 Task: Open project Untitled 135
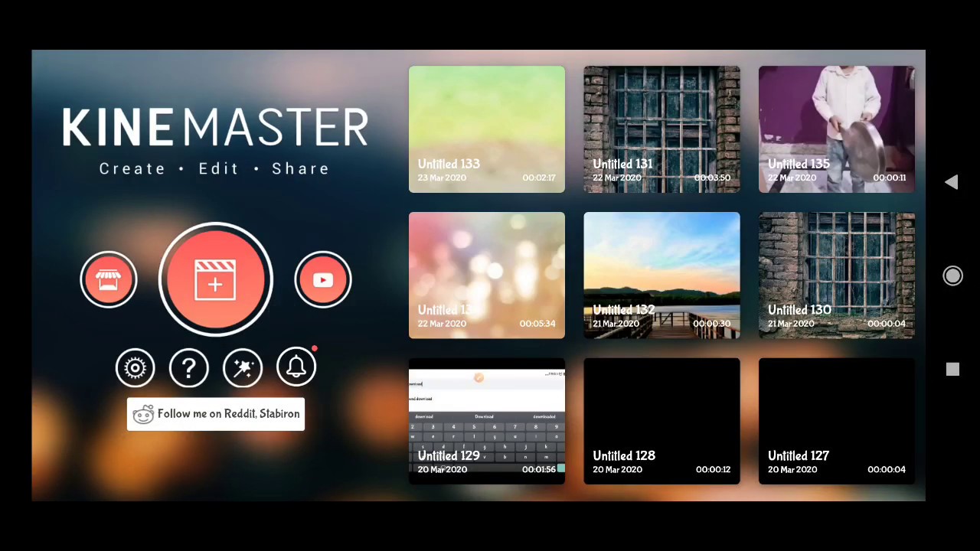[837, 129]
